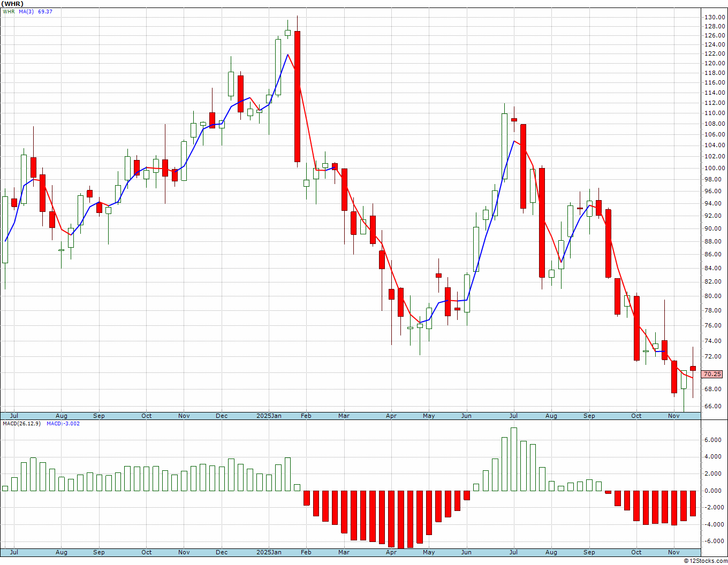Click the long red candlestick dropping from 127 to 101

coord(297,96)
